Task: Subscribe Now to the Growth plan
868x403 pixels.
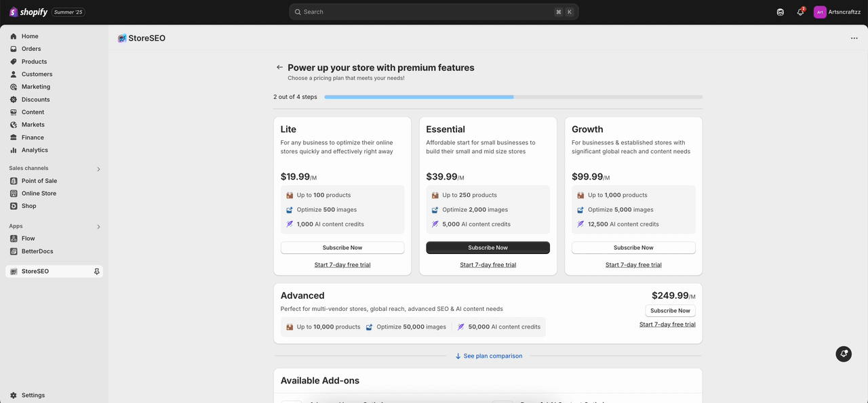Action: tap(633, 248)
